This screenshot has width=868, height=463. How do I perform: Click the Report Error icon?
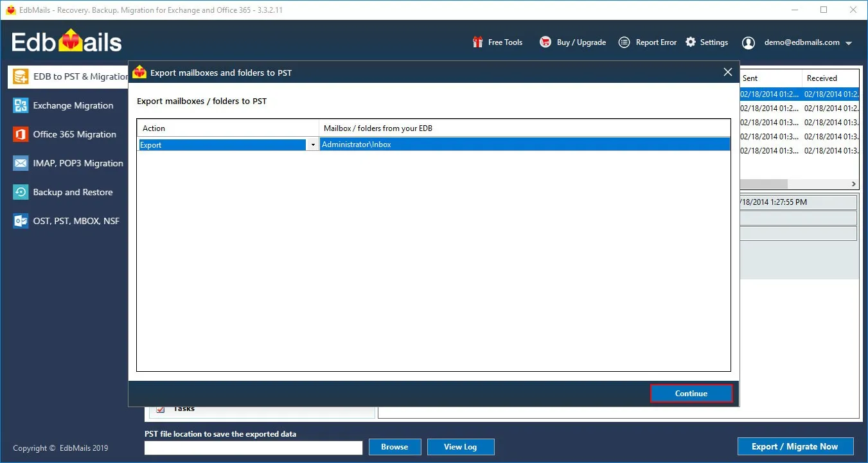click(x=624, y=42)
